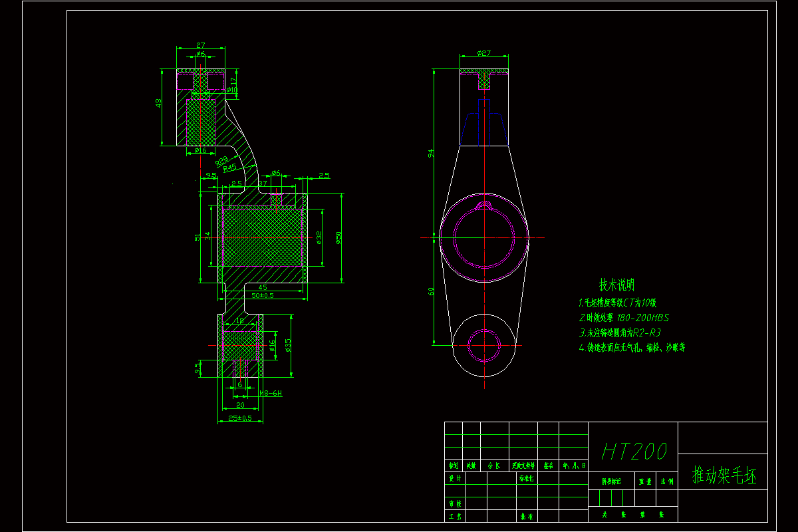The image size is (798, 532).
Task: Click the ø35 diameter dimension
Action: tap(288, 346)
